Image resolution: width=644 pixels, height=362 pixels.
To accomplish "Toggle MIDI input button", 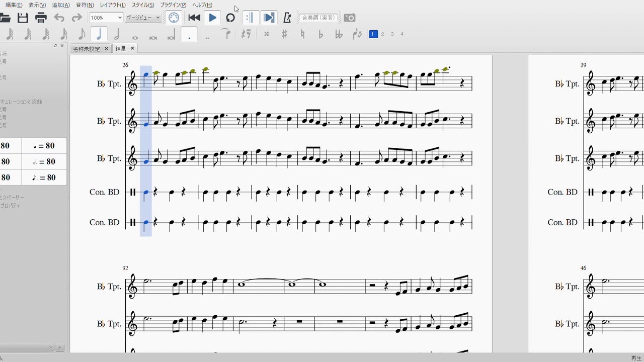I will tap(174, 18).
